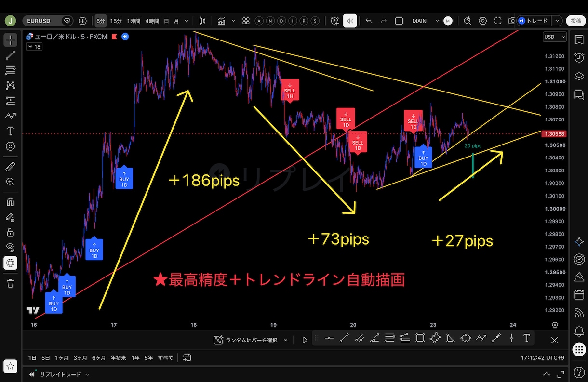The width and height of the screenshot is (588, 382).
Task: Toggle the circular D button
Action: [281, 21]
